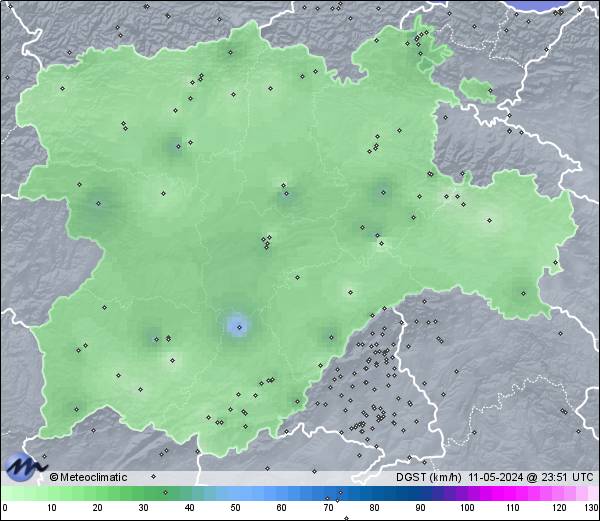The image size is (600, 521).
Task: Click the Meteoclimatic wave logo icon
Action: 25,467
